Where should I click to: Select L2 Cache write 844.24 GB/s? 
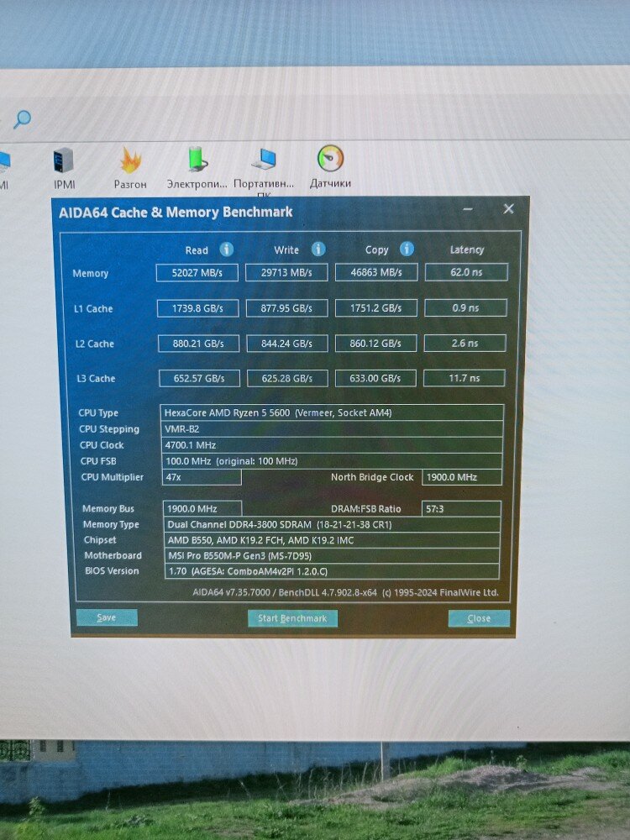pos(286,344)
